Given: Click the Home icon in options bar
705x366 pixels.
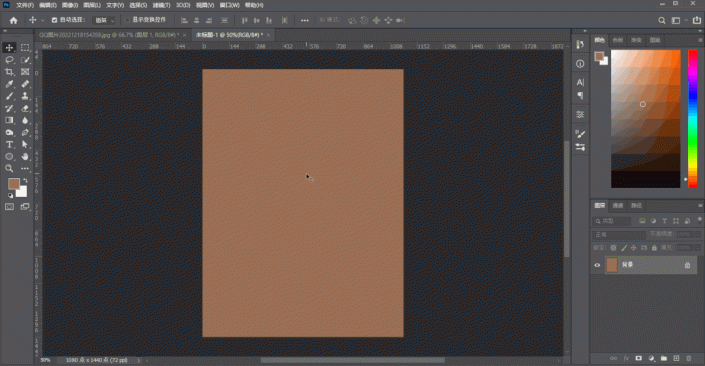Looking at the screenshot, I should 13,20.
